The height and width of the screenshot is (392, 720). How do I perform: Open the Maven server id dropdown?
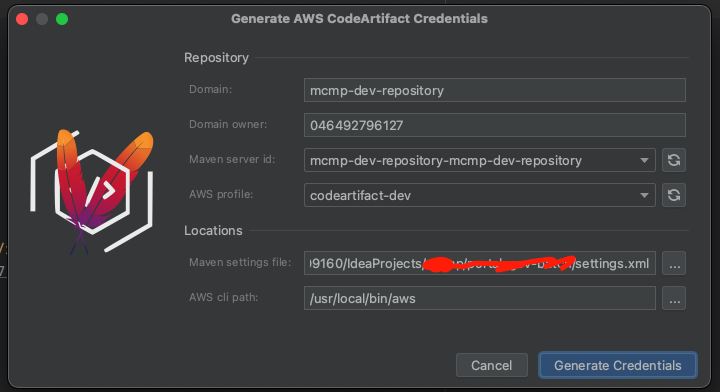644,160
